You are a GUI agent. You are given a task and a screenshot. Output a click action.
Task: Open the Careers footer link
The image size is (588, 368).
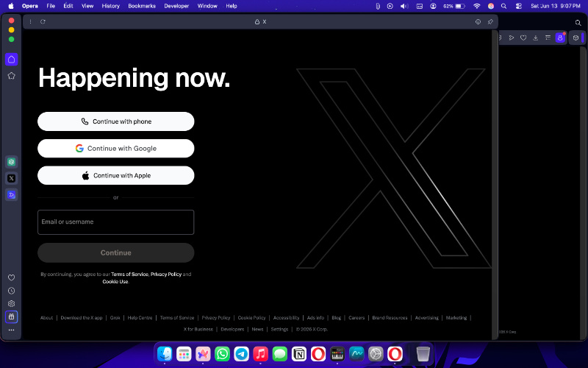356,318
